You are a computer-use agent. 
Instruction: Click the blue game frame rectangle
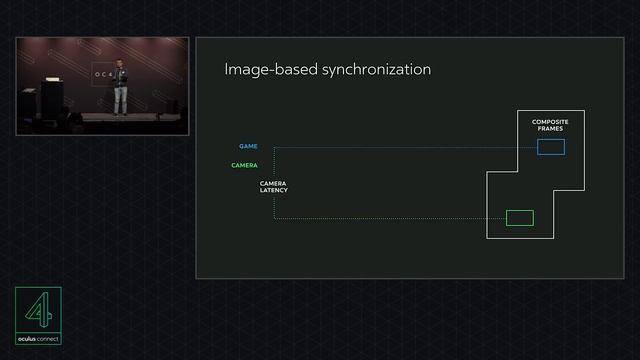[x=551, y=147]
